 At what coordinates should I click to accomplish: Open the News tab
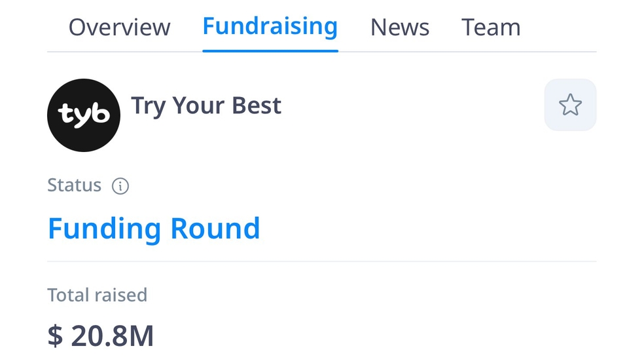pos(400,27)
